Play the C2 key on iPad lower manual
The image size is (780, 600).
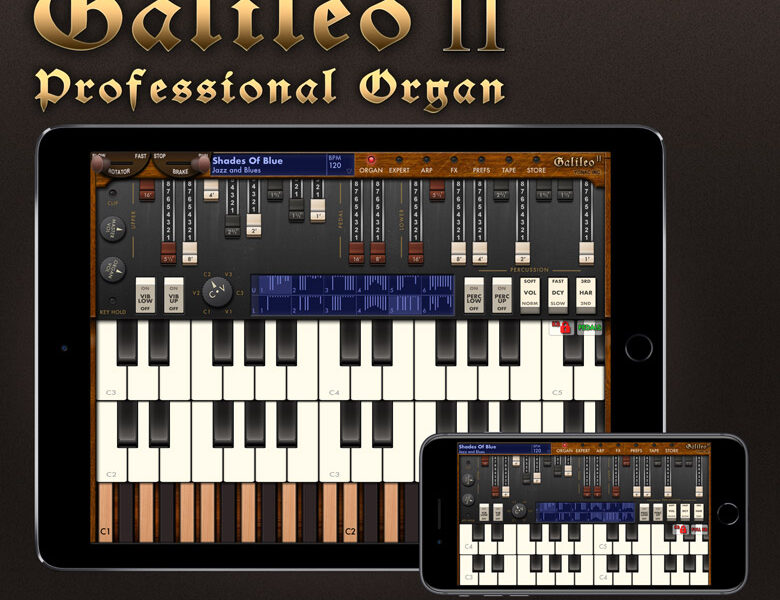(111, 465)
